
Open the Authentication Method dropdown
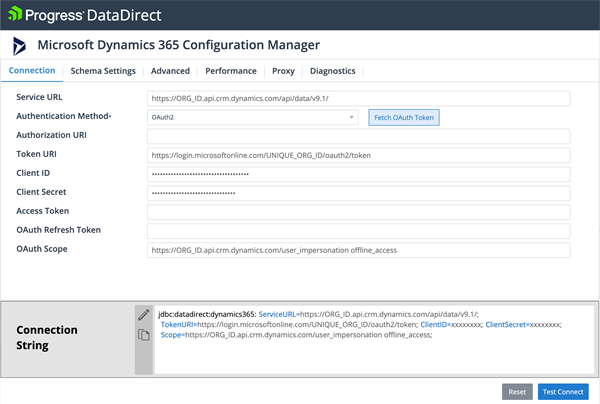click(253, 117)
